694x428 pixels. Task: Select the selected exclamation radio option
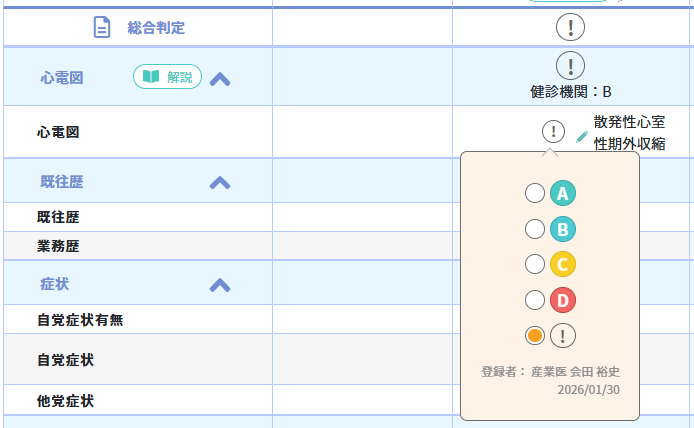[x=535, y=335]
